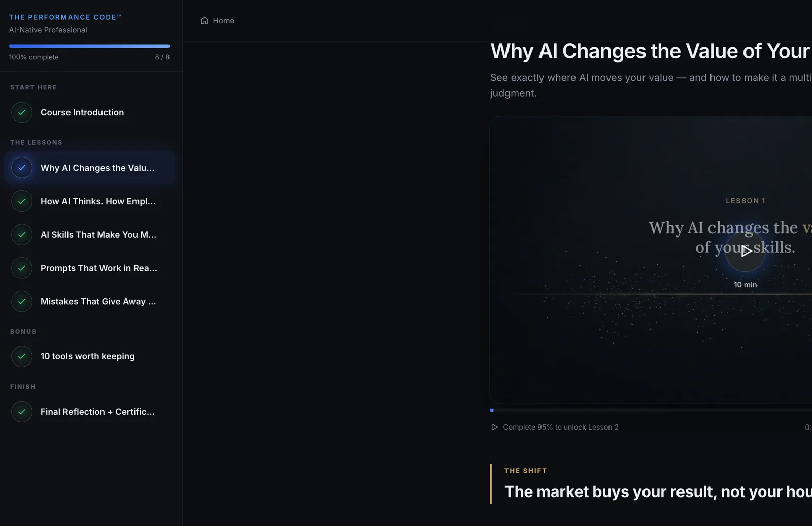Image resolution: width=812 pixels, height=526 pixels.
Task: Click the small play icon beside Complete 95%
Action: tap(494, 427)
